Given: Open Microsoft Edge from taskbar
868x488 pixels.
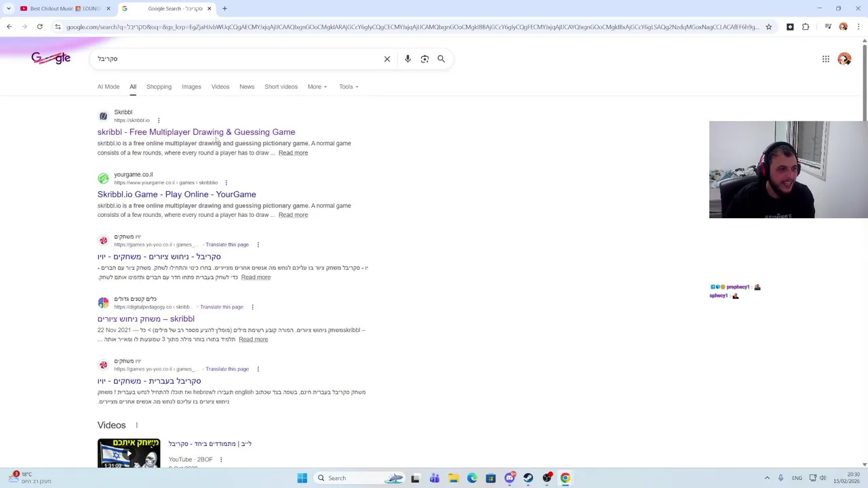Looking at the screenshot, I should coord(472,478).
